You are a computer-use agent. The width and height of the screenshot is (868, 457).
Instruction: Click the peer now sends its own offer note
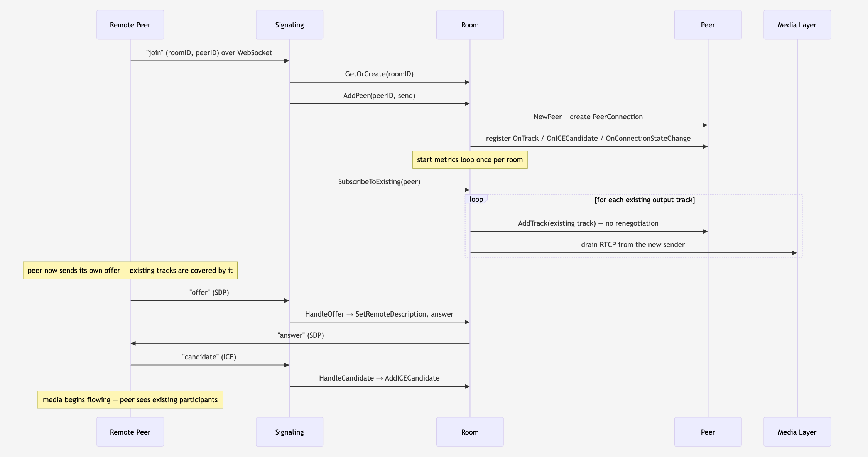[x=130, y=271]
